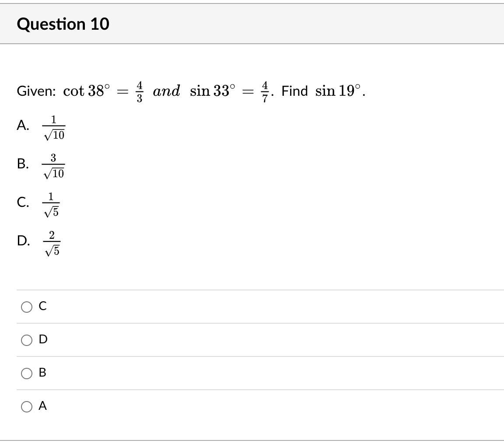Click the fraction 3 over root 10

pyautogui.click(x=53, y=166)
